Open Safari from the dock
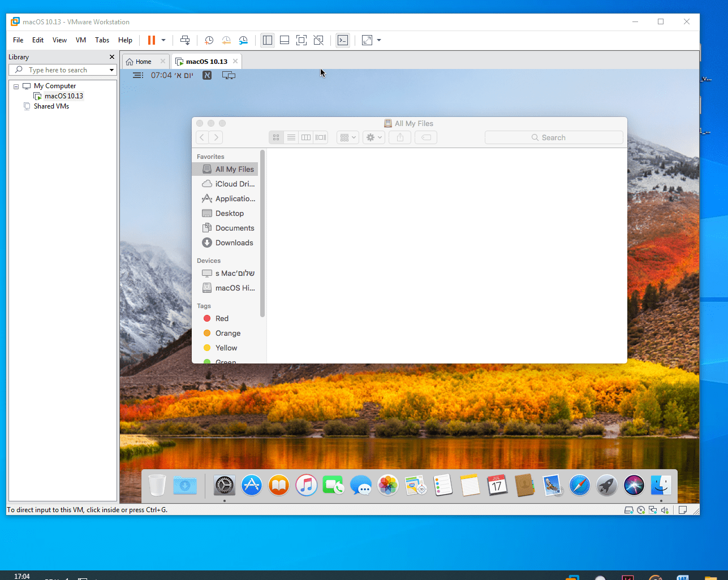Screen dimensions: 728x580 579,486
